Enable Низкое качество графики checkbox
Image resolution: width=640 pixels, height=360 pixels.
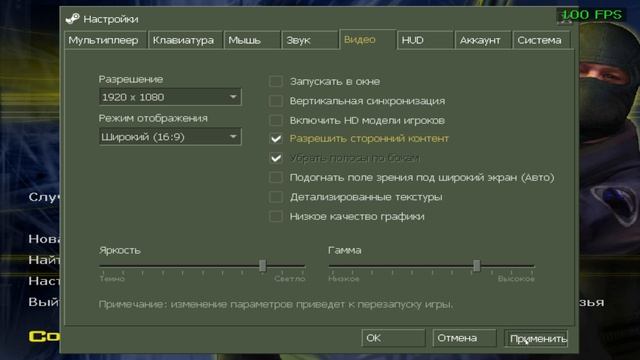click(x=276, y=216)
